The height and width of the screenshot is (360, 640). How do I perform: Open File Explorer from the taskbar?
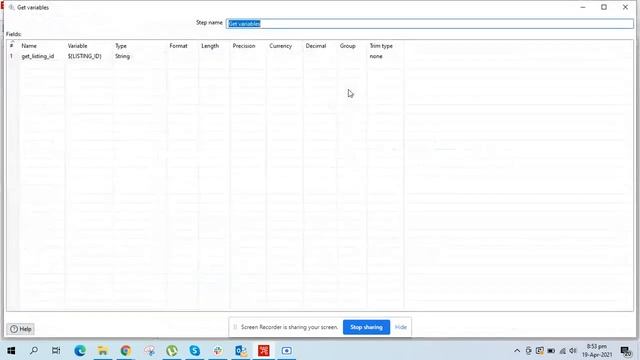tap(103, 351)
